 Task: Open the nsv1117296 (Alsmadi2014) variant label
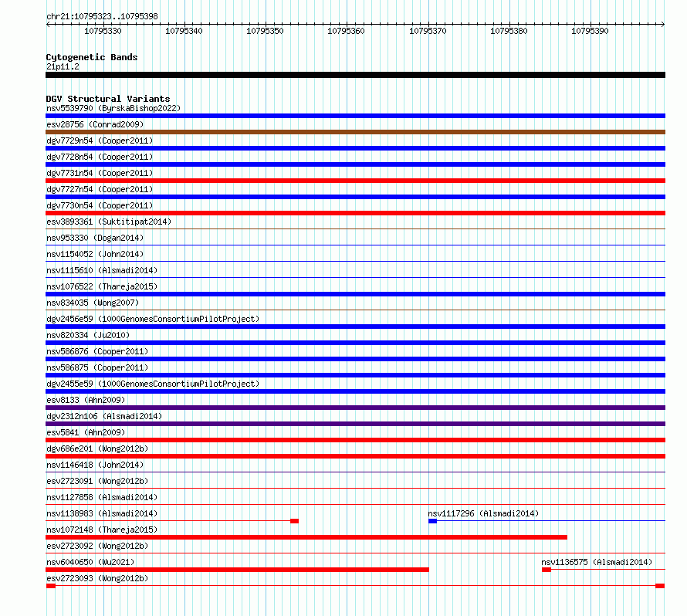coord(483,513)
